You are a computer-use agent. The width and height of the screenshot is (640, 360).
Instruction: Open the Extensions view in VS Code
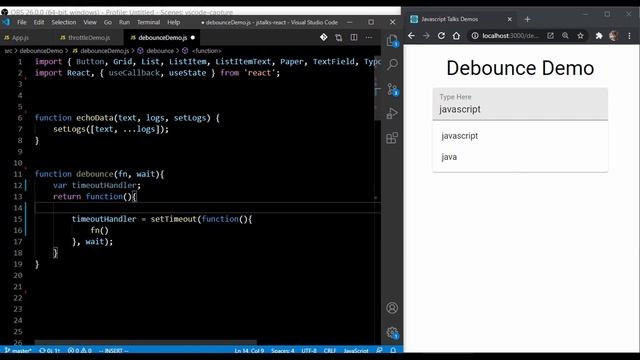[x=392, y=138]
